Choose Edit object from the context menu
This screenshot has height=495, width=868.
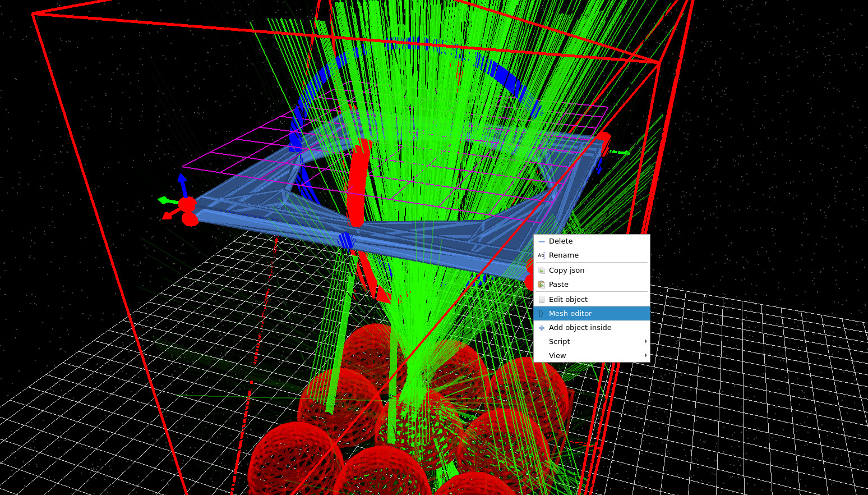click(x=569, y=299)
